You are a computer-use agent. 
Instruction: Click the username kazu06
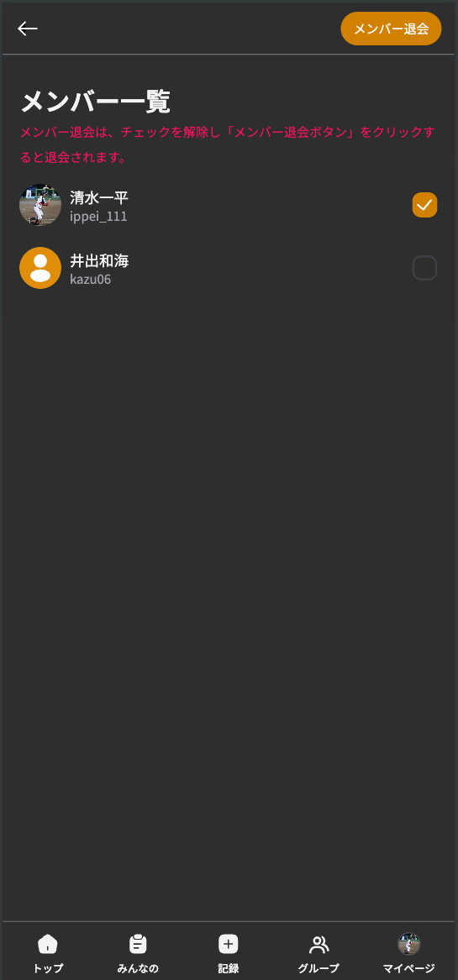point(91,280)
